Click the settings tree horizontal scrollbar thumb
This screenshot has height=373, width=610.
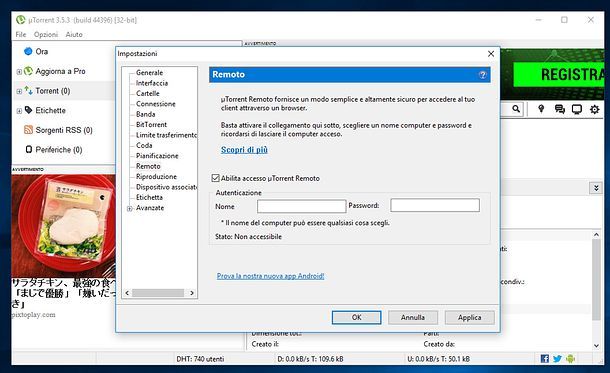click(x=158, y=293)
